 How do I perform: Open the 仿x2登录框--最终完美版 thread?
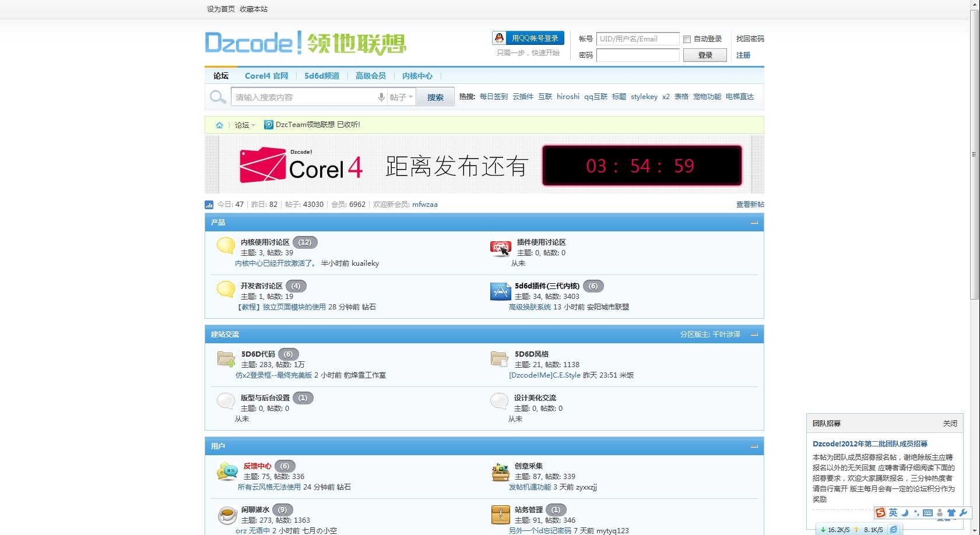pos(273,375)
